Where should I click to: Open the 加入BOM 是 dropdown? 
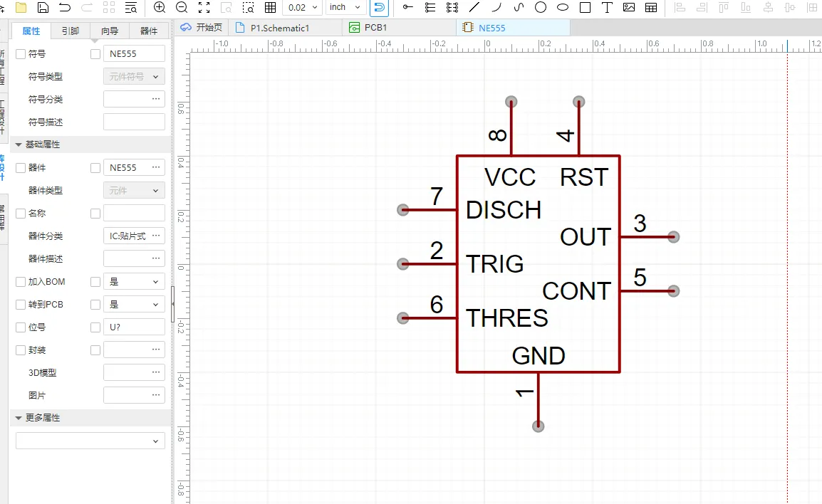click(x=134, y=282)
